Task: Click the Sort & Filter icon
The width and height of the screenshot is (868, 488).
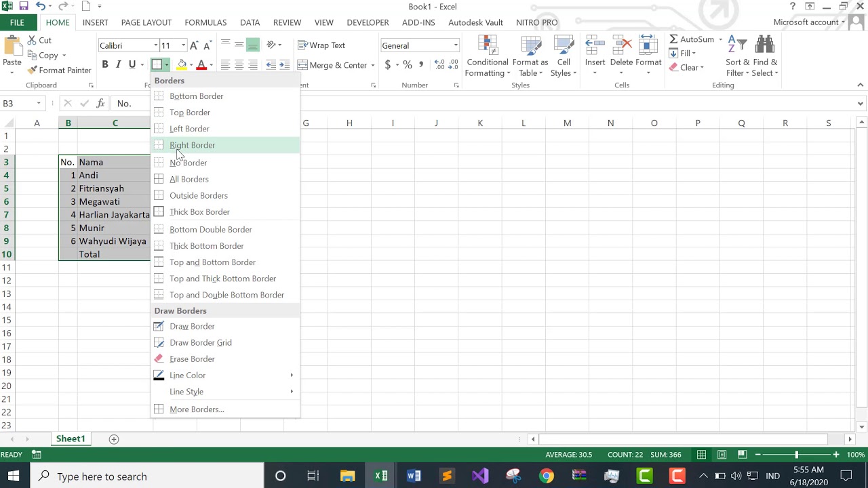Action: [x=737, y=45]
